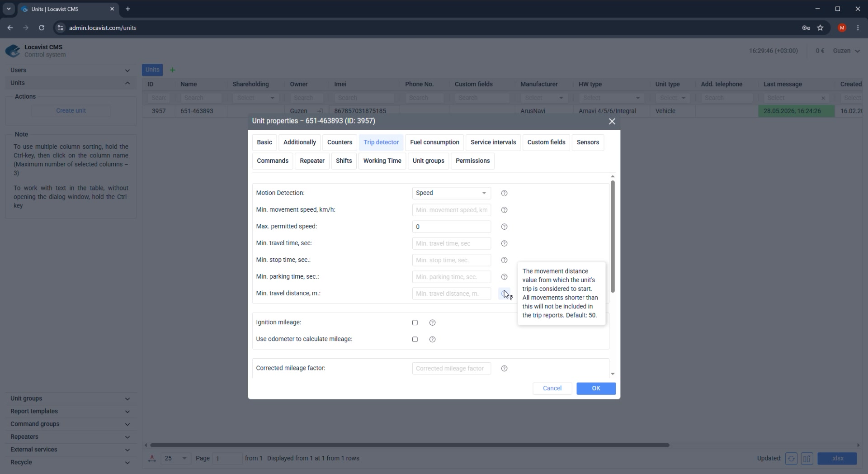Click help icon for Corrected mileage factor
868x474 pixels.
504,369
